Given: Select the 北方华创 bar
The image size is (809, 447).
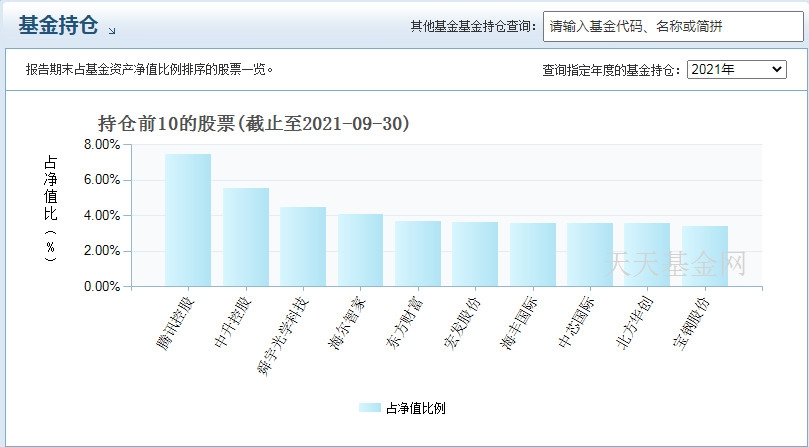Looking at the screenshot, I should coord(647,254).
